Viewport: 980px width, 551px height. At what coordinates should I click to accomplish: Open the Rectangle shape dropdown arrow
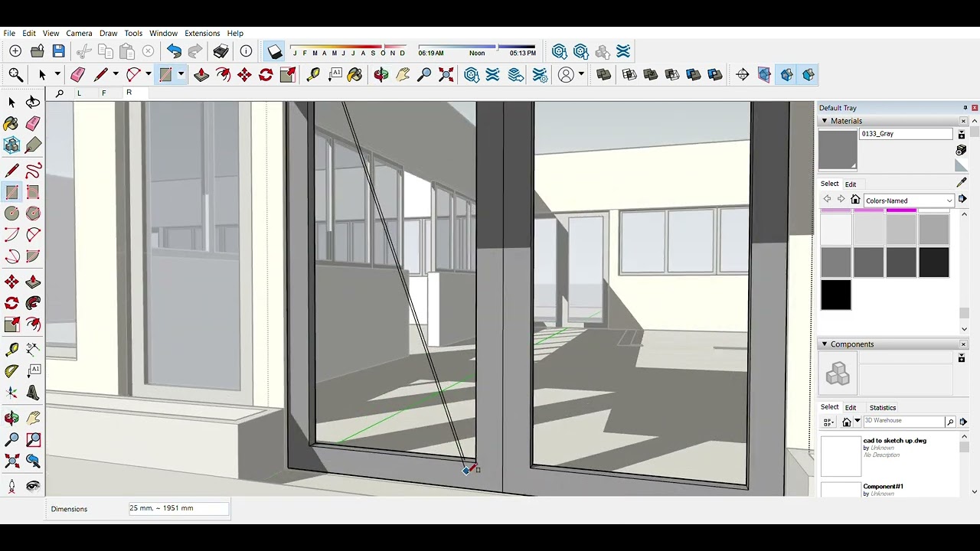pos(181,74)
